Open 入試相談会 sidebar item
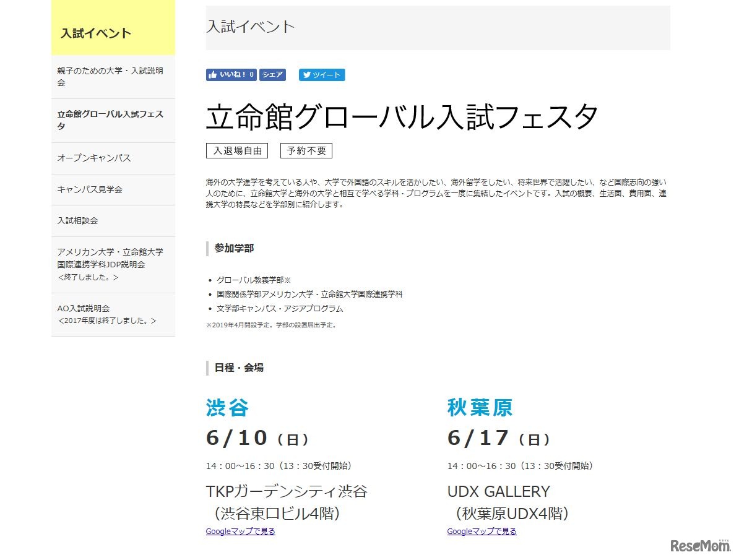The image size is (739, 560). (113, 221)
